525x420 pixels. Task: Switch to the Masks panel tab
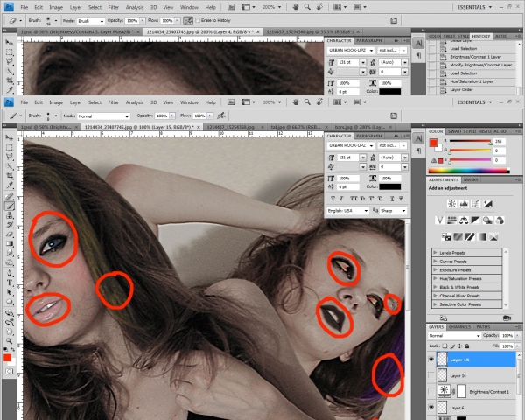[471, 179]
